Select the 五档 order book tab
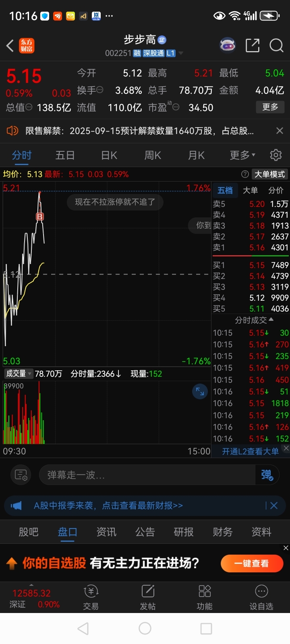Screen dimensions: 290x644 coord(225,190)
